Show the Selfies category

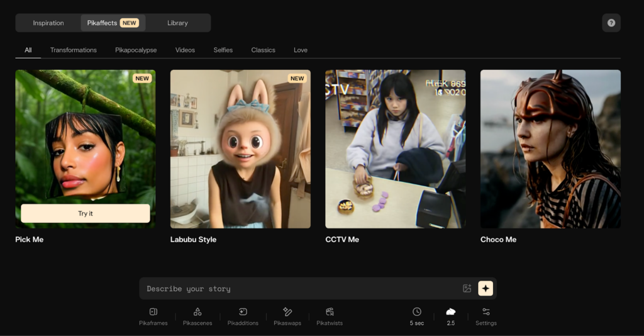pyautogui.click(x=223, y=50)
